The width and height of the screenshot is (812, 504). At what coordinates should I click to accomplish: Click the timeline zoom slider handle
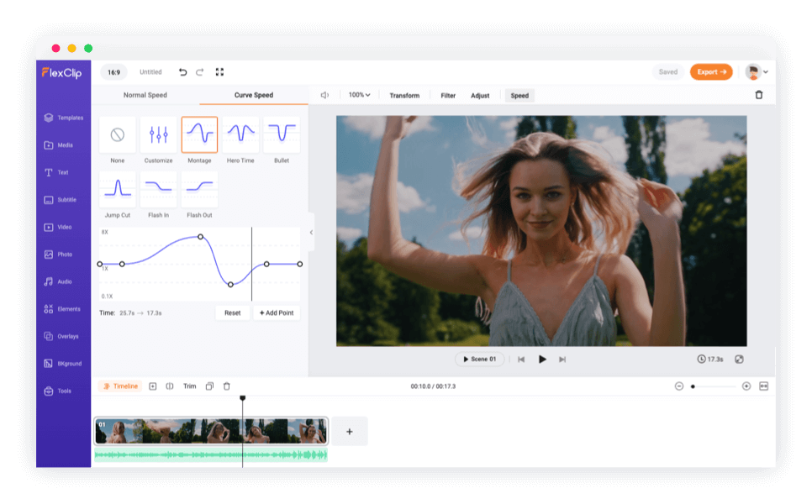coord(693,386)
